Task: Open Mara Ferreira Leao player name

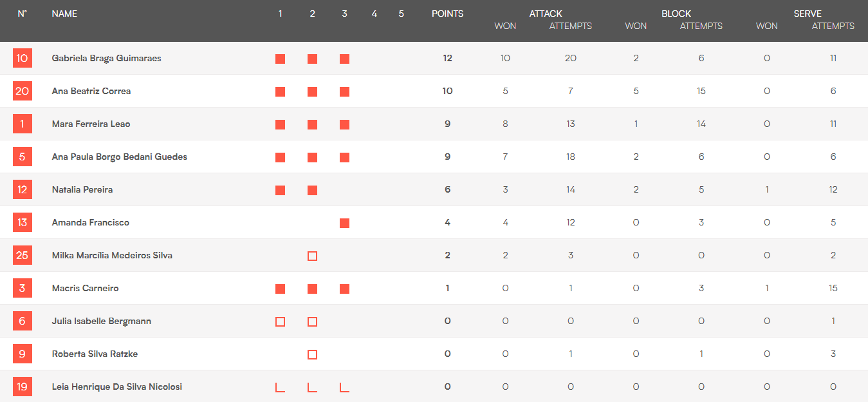Action: tap(91, 124)
